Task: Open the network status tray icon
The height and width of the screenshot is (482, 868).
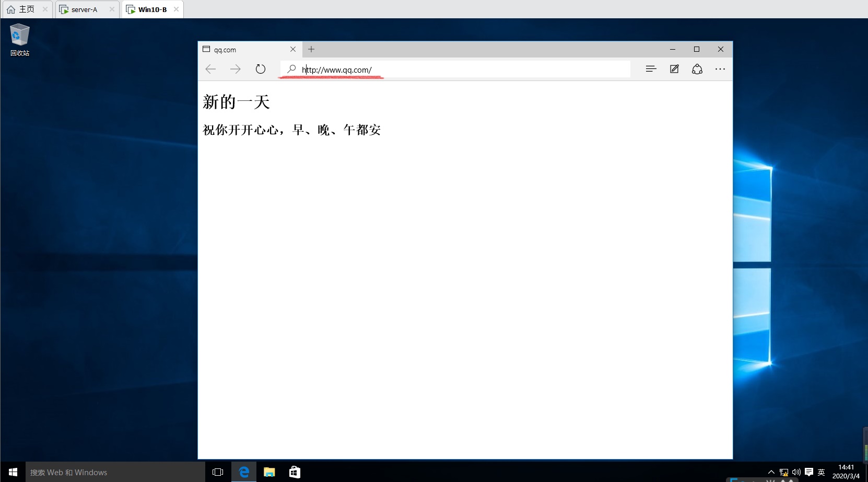Action: point(784,472)
